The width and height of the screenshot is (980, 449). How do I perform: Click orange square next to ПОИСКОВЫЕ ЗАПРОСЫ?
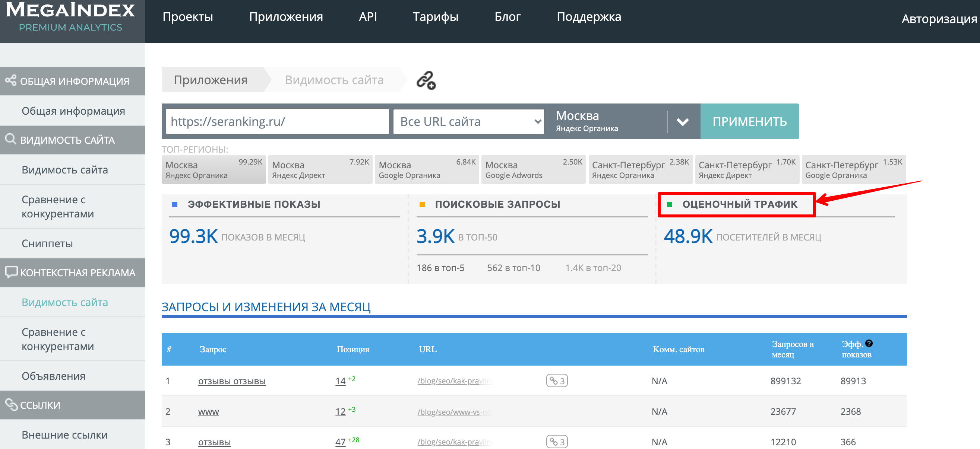422,204
